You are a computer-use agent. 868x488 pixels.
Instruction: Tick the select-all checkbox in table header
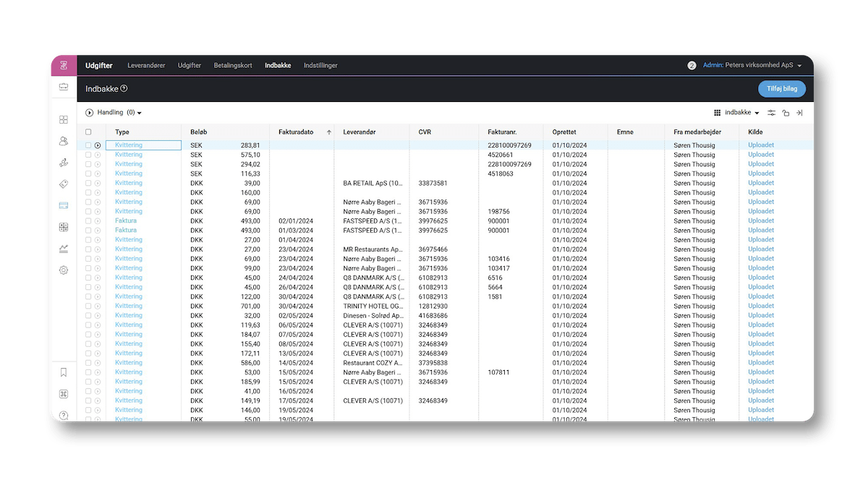[x=88, y=132]
